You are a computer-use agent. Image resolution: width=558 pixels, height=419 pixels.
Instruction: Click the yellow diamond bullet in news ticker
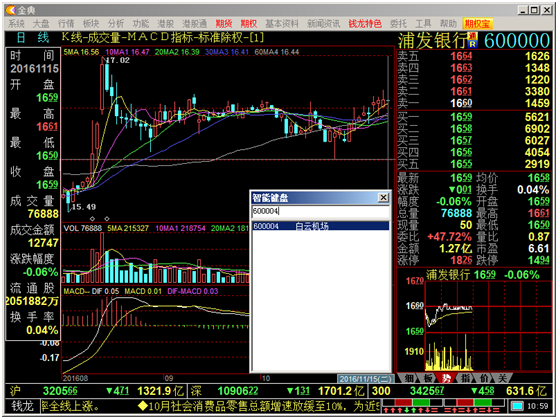pyautogui.click(x=143, y=406)
